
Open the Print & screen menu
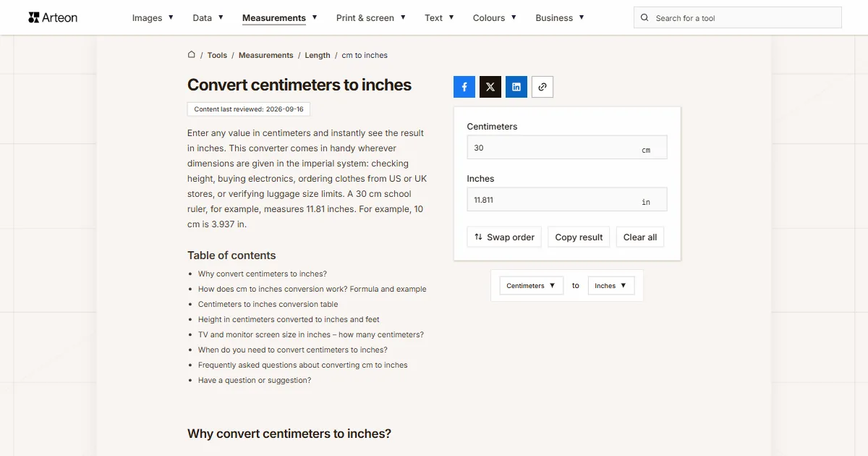coord(371,18)
